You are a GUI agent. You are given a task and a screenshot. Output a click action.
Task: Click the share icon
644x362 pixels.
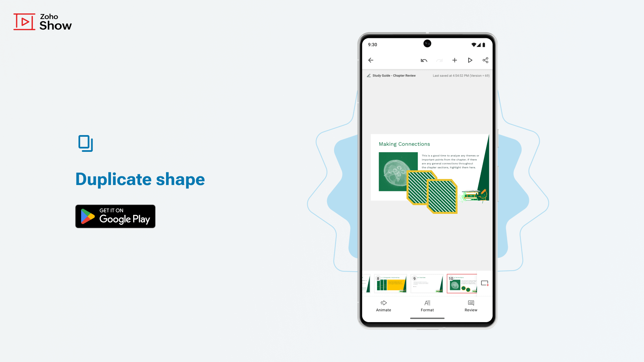pyautogui.click(x=485, y=60)
